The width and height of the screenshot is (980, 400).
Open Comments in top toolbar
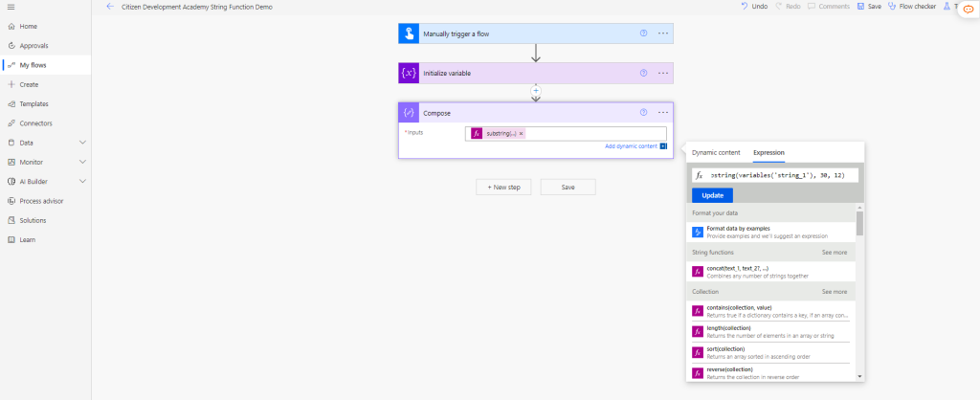pyautogui.click(x=829, y=7)
